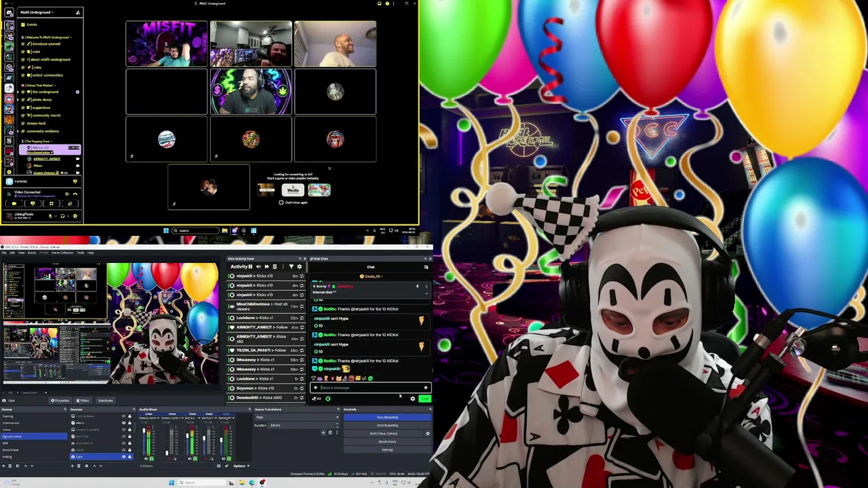Mute the Desktop Audio mixer channel
Viewport: 868px width, 488px height.
pyautogui.click(x=146, y=459)
